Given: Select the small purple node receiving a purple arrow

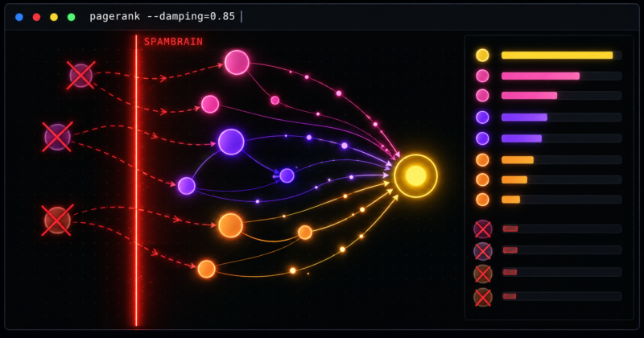Looking at the screenshot, I should pyautogui.click(x=287, y=175).
